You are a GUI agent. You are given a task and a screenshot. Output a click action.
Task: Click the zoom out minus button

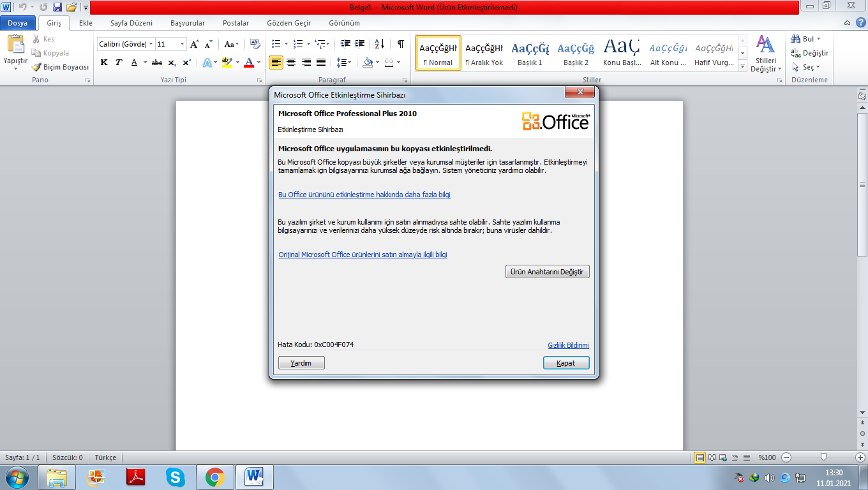pyautogui.click(x=786, y=457)
